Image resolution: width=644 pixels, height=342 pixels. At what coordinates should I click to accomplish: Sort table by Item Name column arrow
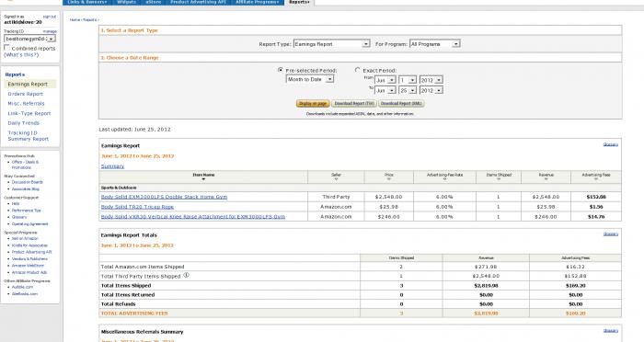coord(203,179)
